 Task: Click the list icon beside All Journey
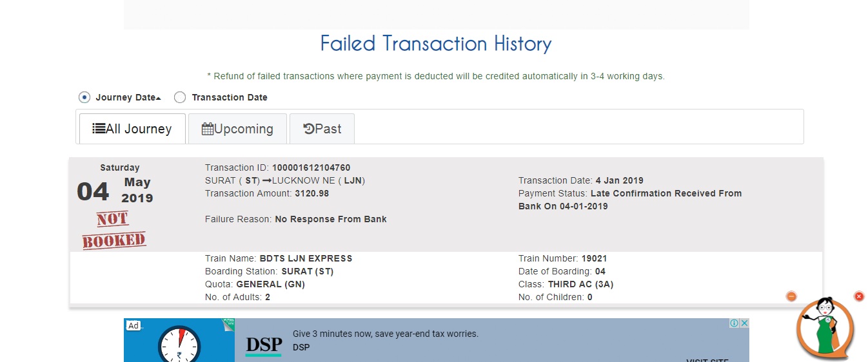[x=99, y=129]
